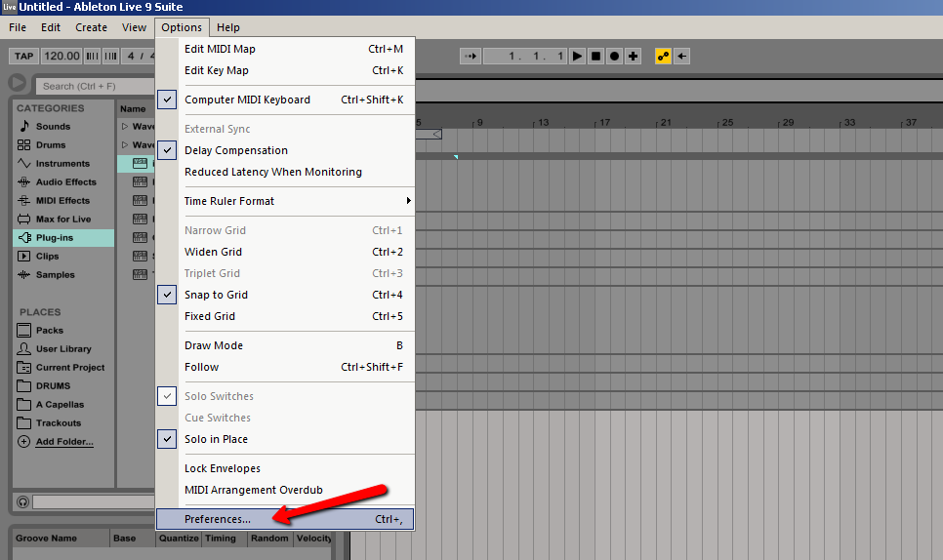Click the Record button
Viewport: 943px width, 560px height.
[614, 56]
